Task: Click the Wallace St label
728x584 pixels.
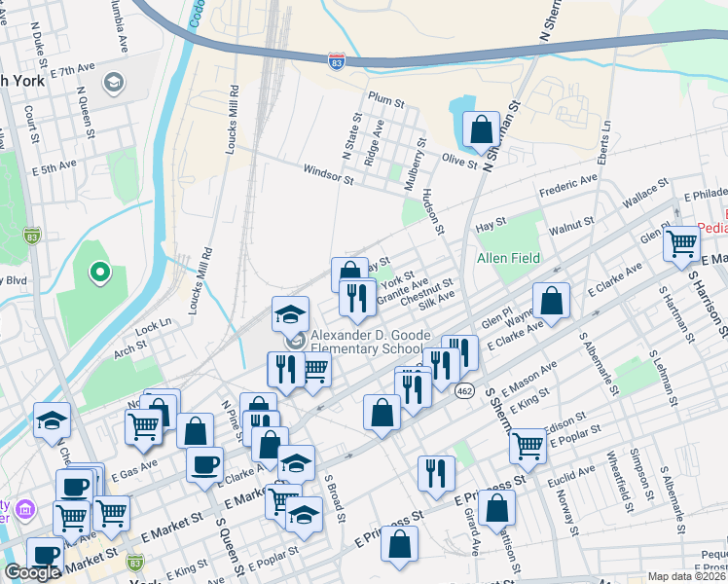Action: tap(645, 193)
